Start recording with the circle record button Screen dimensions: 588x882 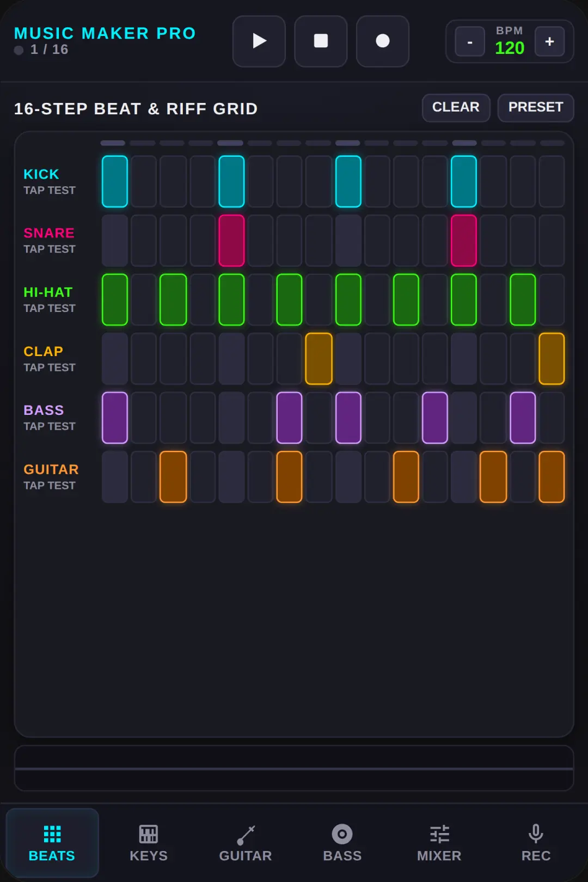point(383,41)
